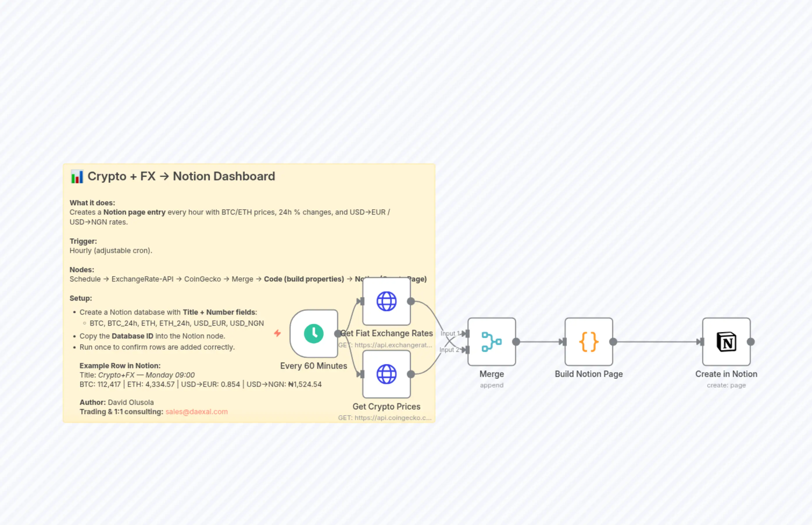Click the append label under Merge

click(x=491, y=385)
